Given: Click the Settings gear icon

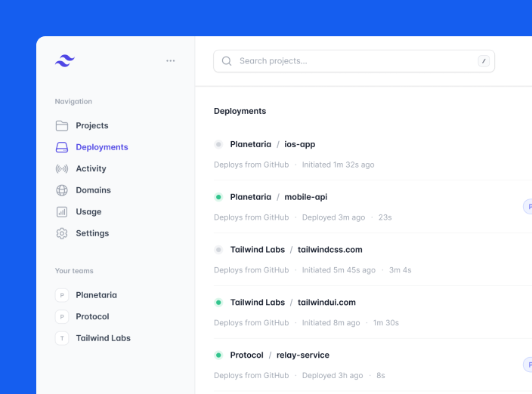Looking at the screenshot, I should pos(62,233).
